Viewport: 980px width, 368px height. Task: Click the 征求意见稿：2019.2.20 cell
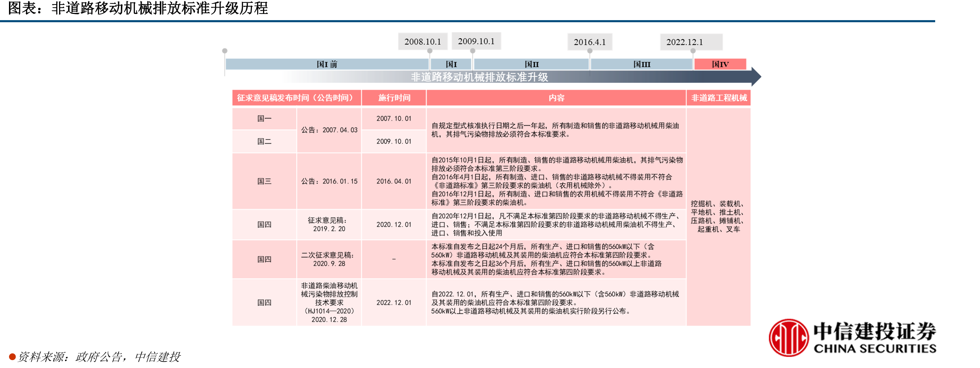pyautogui.click(x=329, y=225)
